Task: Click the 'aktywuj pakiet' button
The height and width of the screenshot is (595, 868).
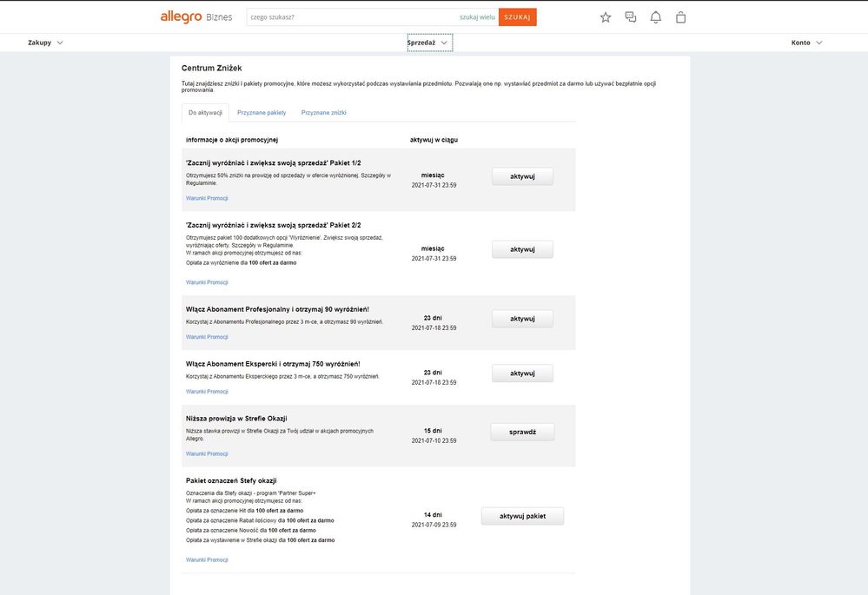Action: pyautogui.click(x=522, y=516)
